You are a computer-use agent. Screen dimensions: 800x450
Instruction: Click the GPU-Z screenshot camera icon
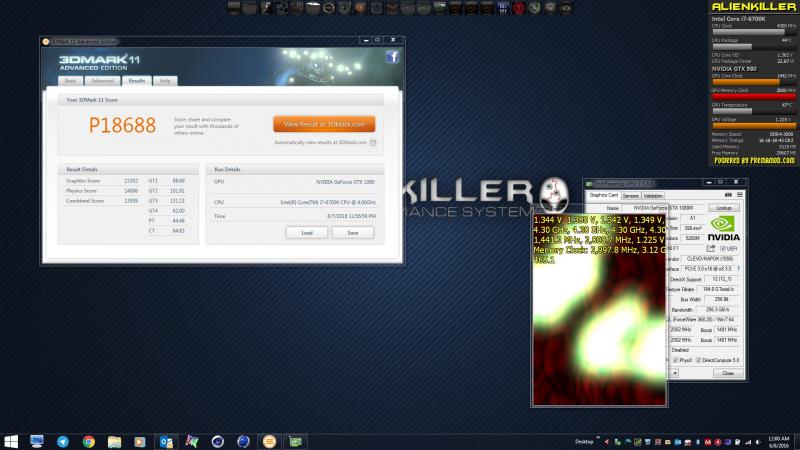[x=728, y=195]
